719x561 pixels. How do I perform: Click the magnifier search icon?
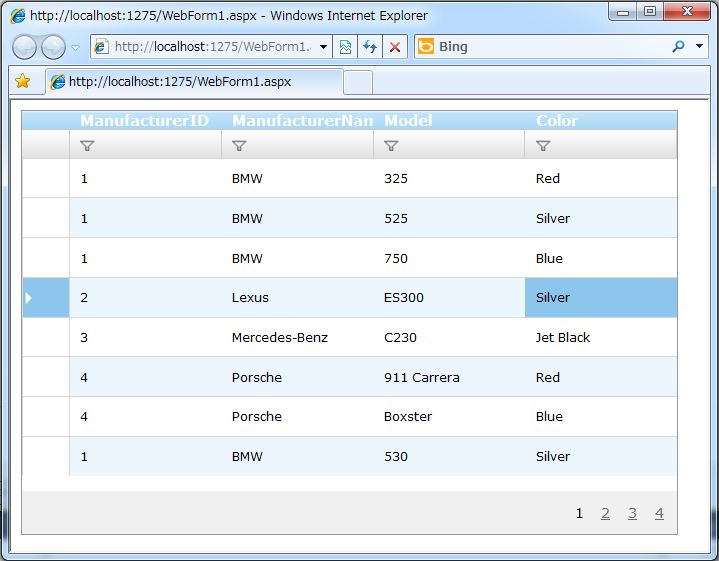pos(678,46)
